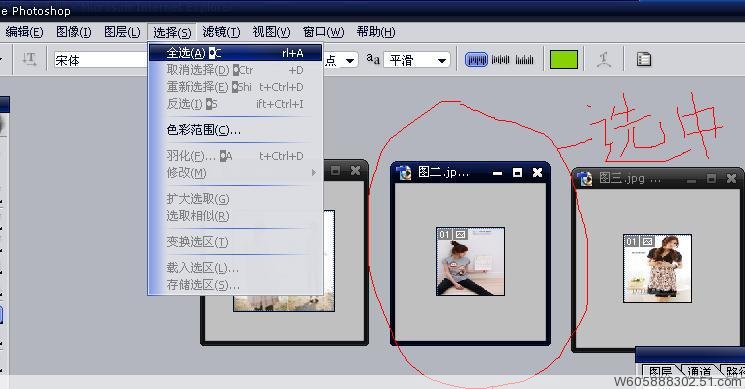This screenshot has height=389, width=745.
Task: Choose 选取相似(R) menu entry
Action: pyautogui.click(x=236, y=216)
